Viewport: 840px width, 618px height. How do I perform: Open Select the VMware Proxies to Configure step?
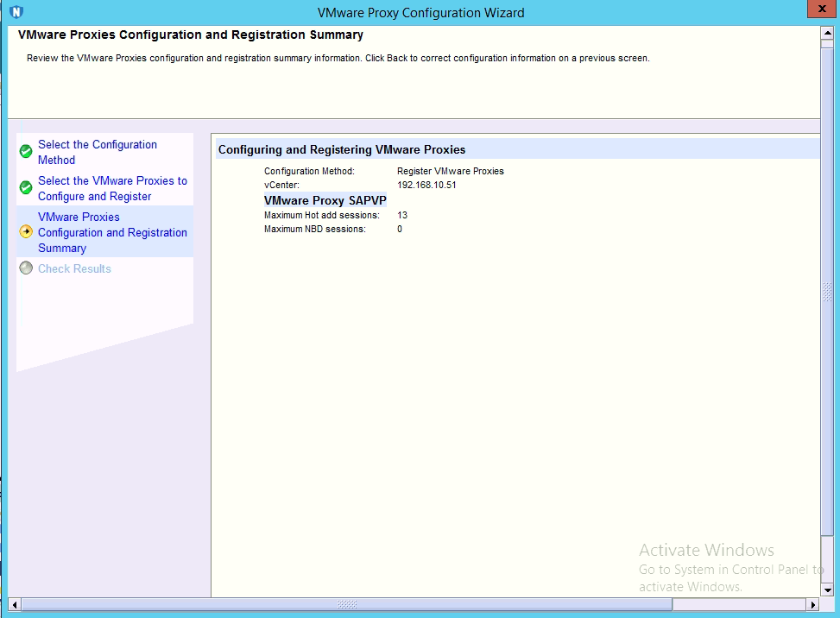click(x=111, y=188)
